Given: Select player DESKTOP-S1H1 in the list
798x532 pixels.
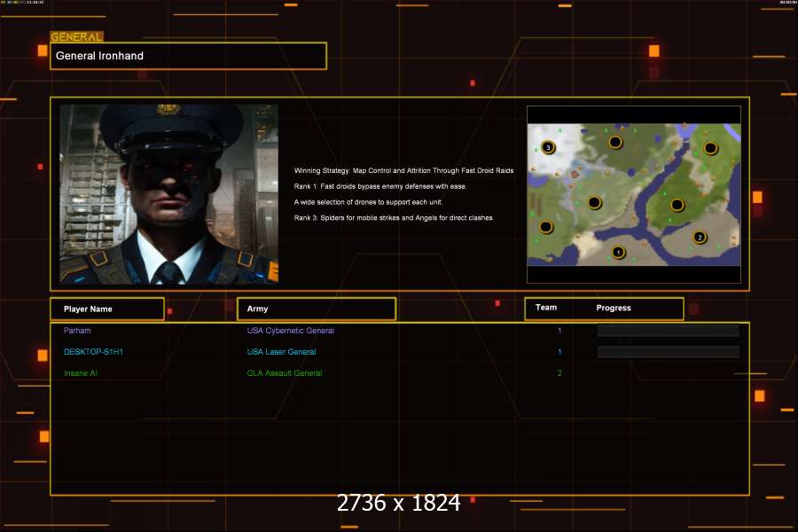Looking at the screenshot, I should [93, 352].
